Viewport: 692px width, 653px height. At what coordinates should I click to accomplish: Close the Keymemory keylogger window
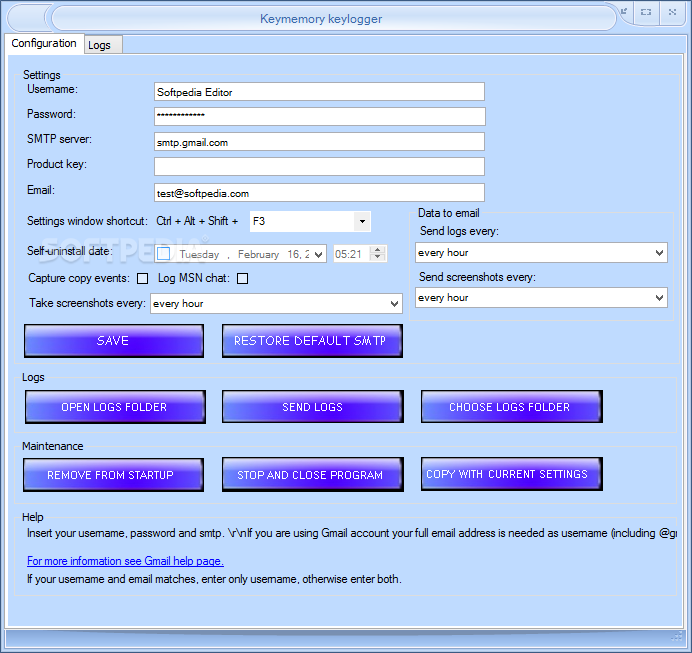click(672, 12)
